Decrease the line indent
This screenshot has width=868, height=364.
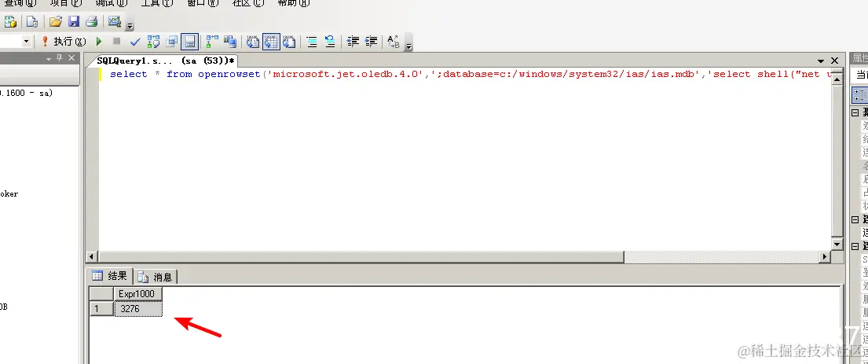(353, 42)
